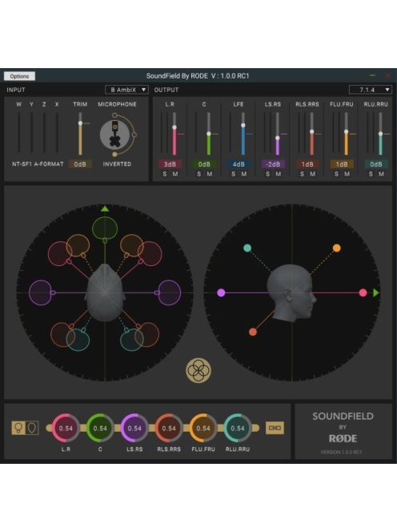Click the left pink L polar pattern
Viewport: 397px width, 532px height.
(x=60, y=253)
